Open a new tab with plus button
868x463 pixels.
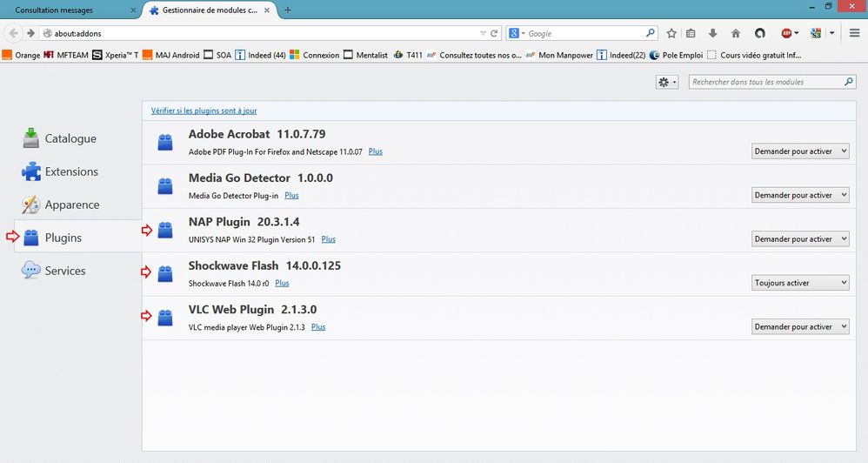288,10
